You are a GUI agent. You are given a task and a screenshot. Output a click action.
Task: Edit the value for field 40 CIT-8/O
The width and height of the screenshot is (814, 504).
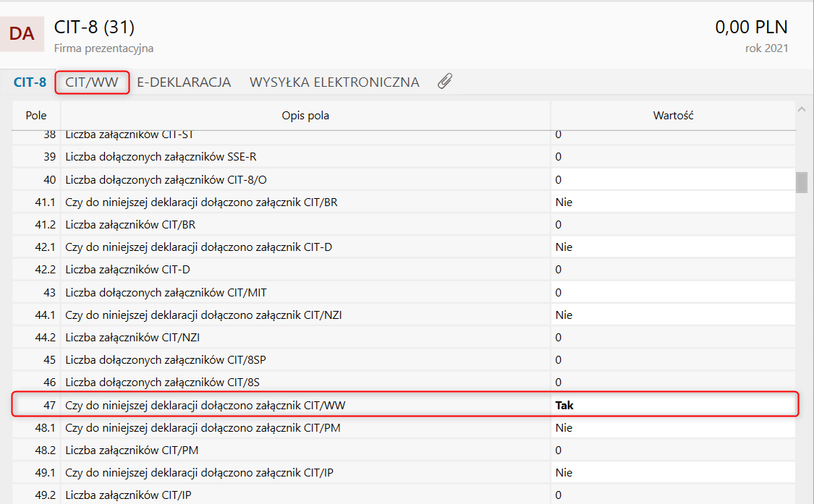tap(673, 179)
